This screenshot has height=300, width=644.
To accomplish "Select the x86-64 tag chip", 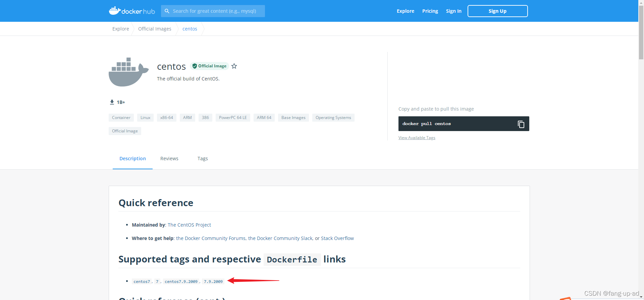I will click(x=167, y=118).
